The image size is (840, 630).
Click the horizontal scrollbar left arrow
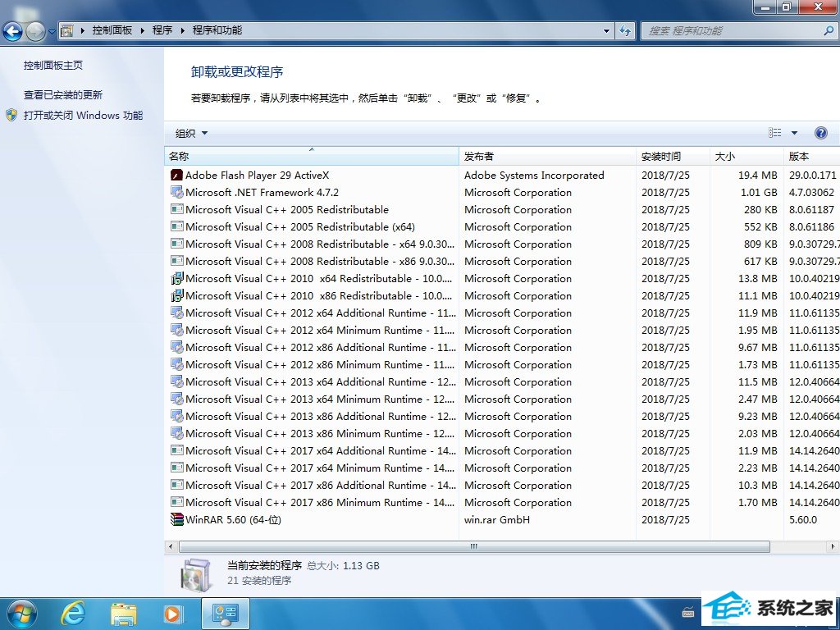point(171,547)
